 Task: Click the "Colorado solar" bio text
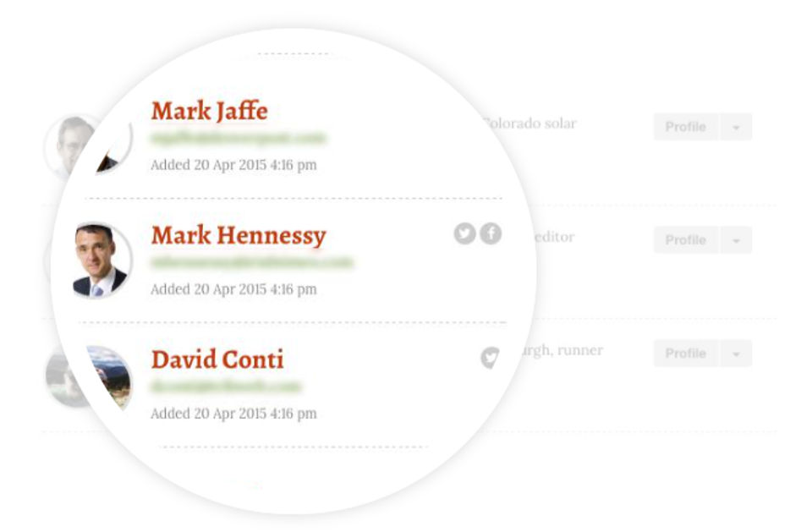[x=529, y=123]
